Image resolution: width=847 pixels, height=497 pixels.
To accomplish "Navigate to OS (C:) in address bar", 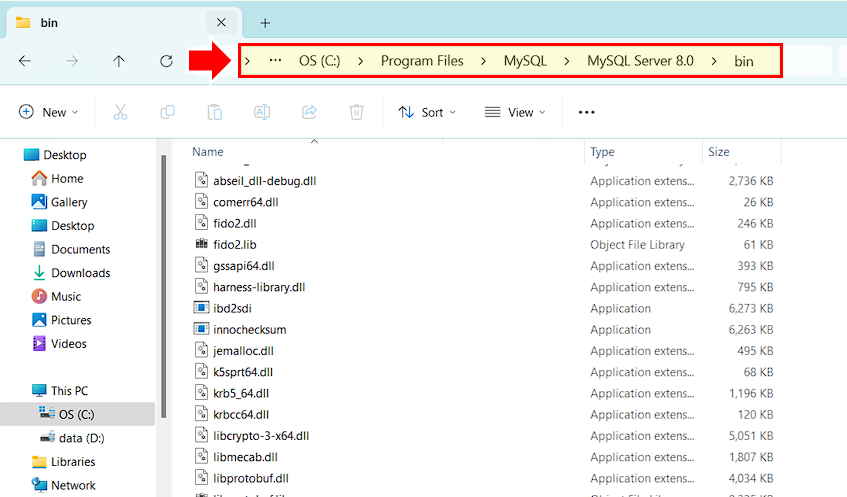I will [x=320, y=61].
